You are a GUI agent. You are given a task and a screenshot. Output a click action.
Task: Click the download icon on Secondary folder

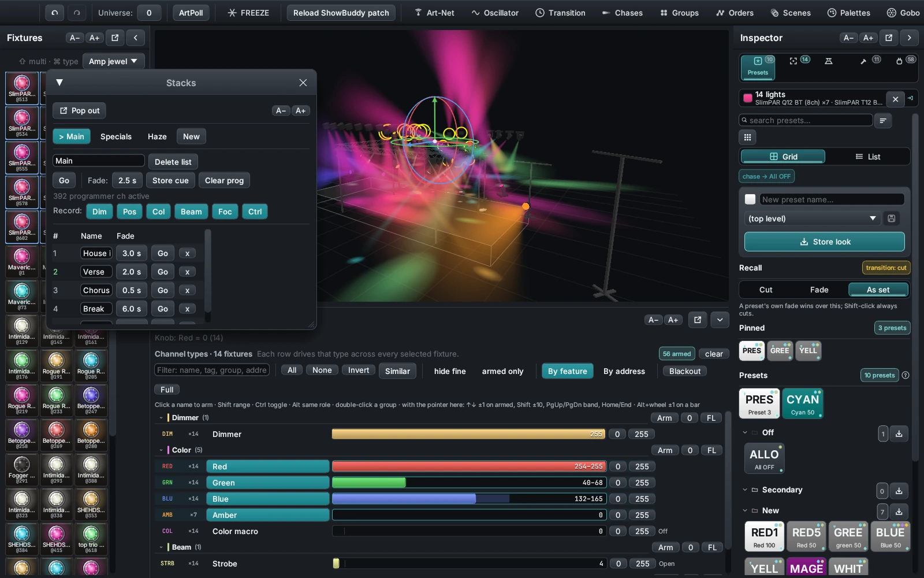[x=899, y=491]
